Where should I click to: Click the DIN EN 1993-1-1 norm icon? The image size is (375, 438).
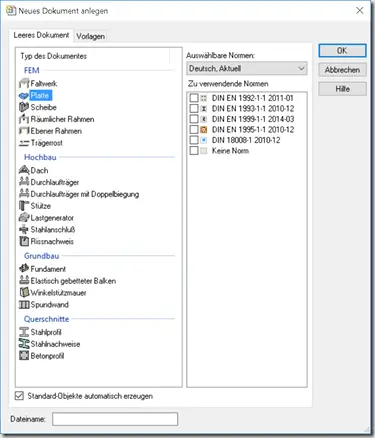(204, 109)
